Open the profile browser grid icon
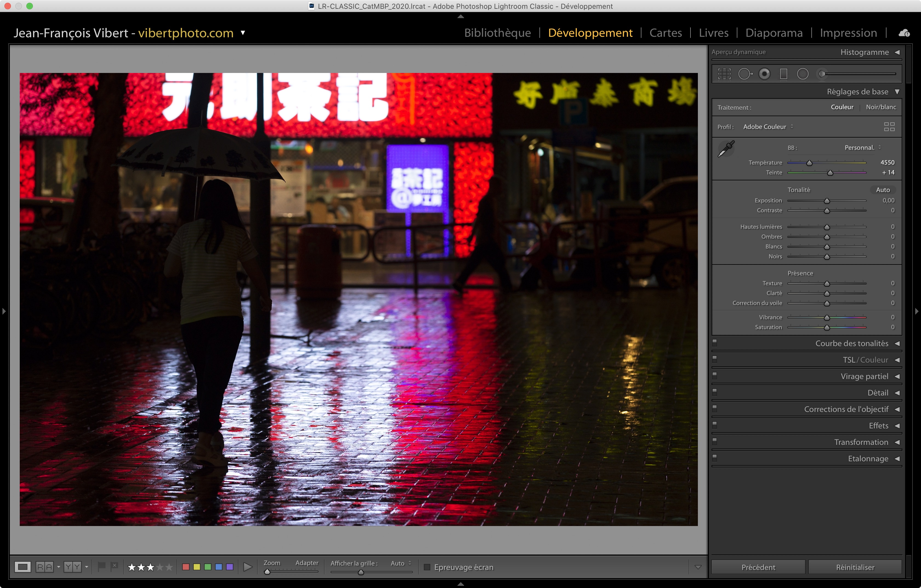This screenshot has height=588, width=921. (x=889, y=127)
